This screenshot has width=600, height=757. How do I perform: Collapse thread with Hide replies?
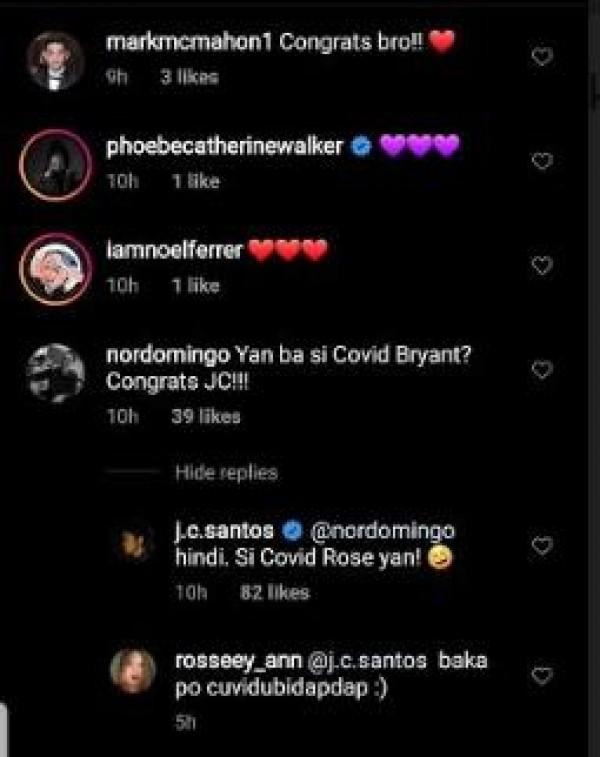[226, 473]
